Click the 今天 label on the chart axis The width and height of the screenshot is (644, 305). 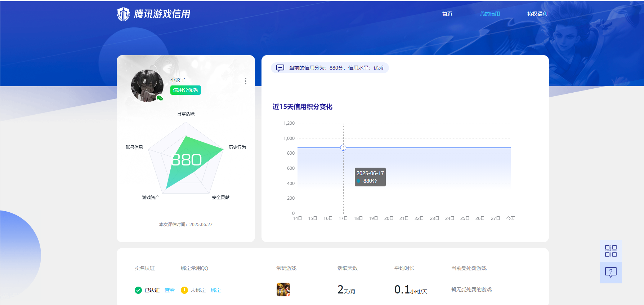click(511, 218)
